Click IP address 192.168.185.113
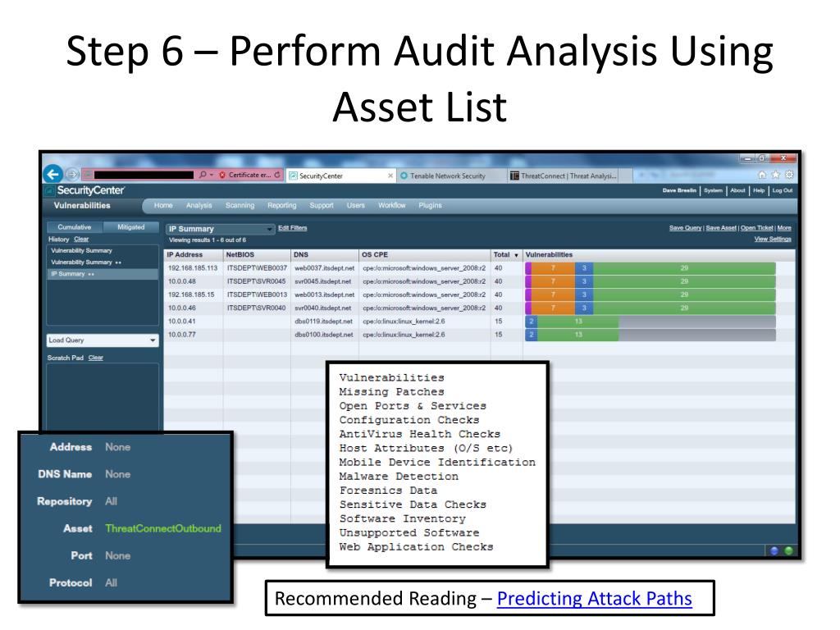Viewport: 840px width, 630px height. click(193, 268)
